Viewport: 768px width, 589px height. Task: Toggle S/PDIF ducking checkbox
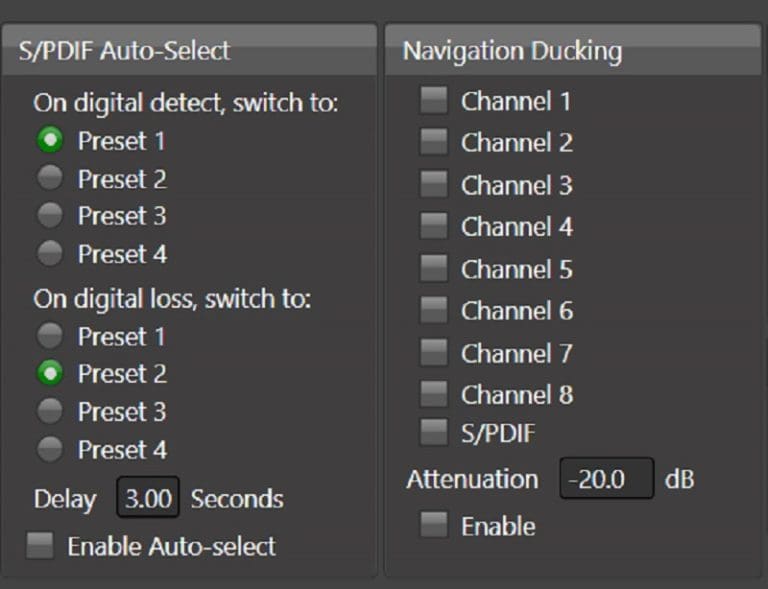433,433
